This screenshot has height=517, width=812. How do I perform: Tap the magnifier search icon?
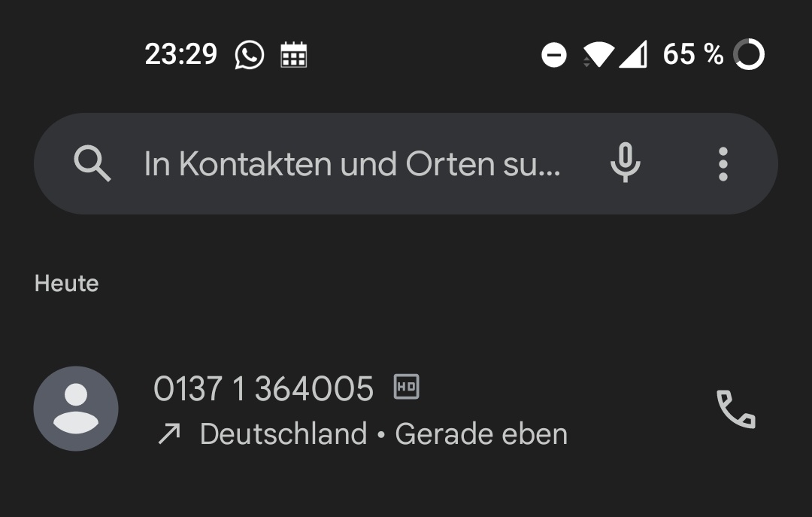coord(92,163)
